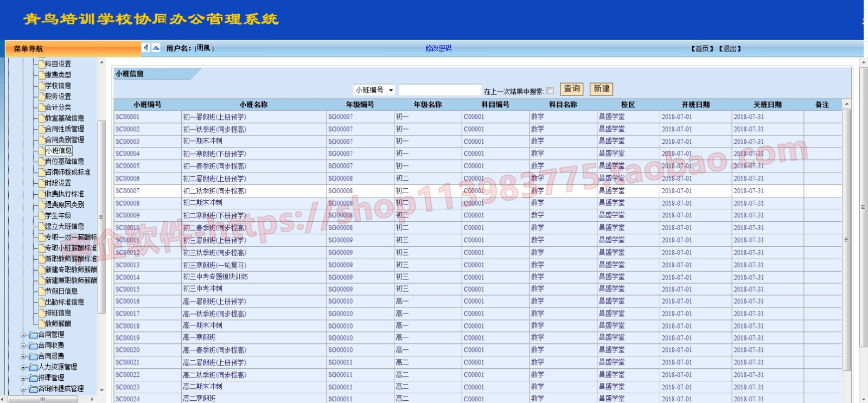Click the blue folder icon for 排课管理
868x403 pixels.
point(33,378)
